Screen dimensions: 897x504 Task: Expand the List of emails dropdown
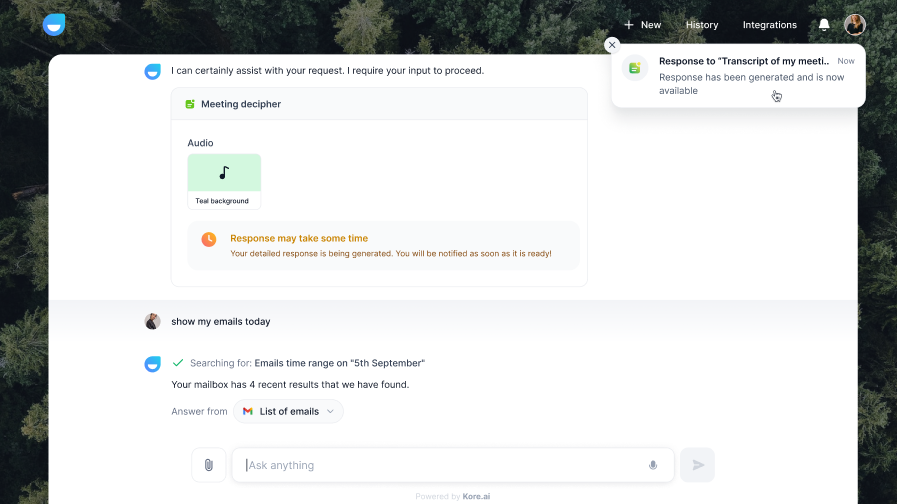tap(288, 411)
